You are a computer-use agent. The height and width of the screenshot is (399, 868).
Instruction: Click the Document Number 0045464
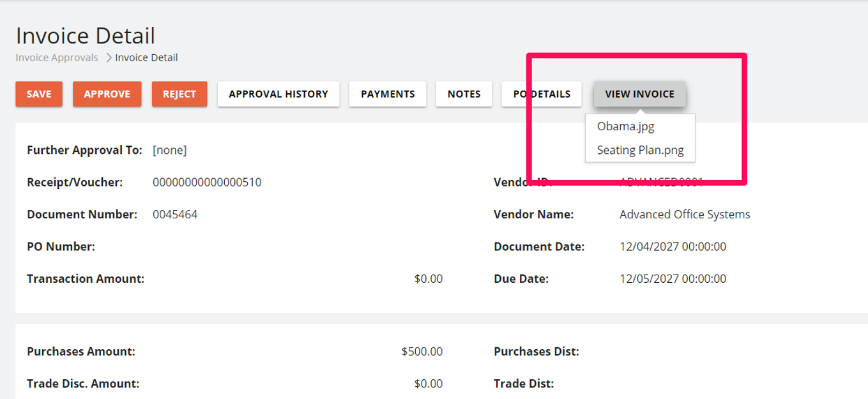pos(175,215)
